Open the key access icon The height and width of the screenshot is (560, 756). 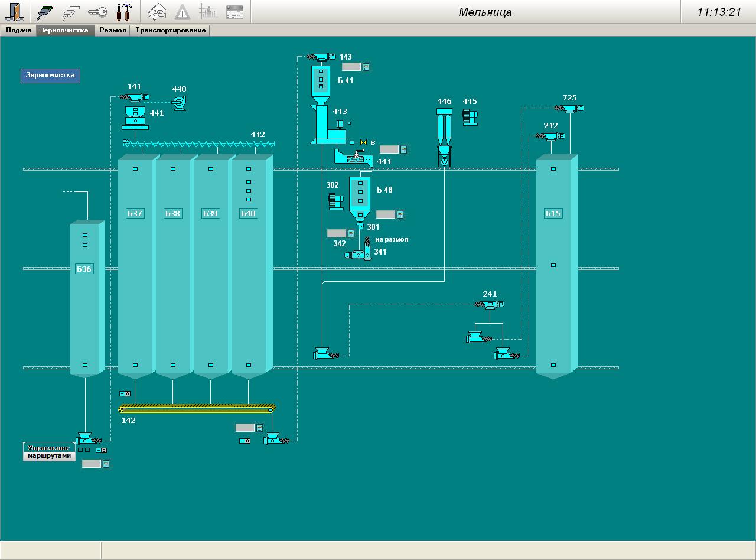(97, 12)
